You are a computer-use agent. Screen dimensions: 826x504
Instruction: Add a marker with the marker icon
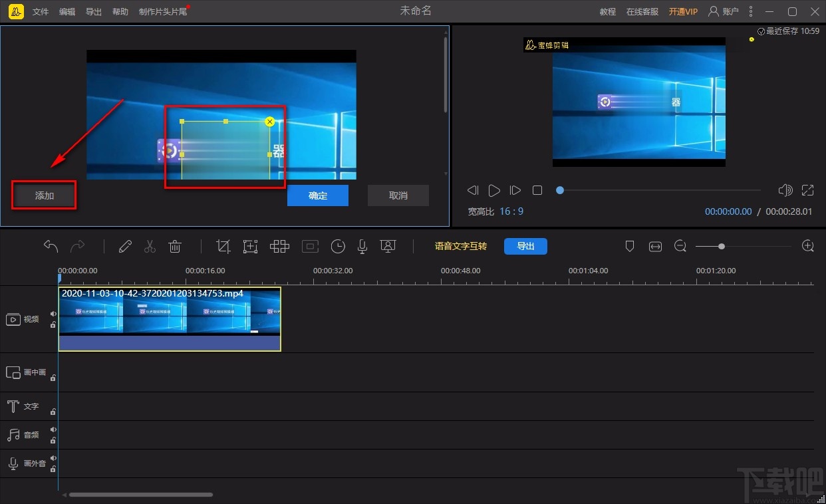630,247
